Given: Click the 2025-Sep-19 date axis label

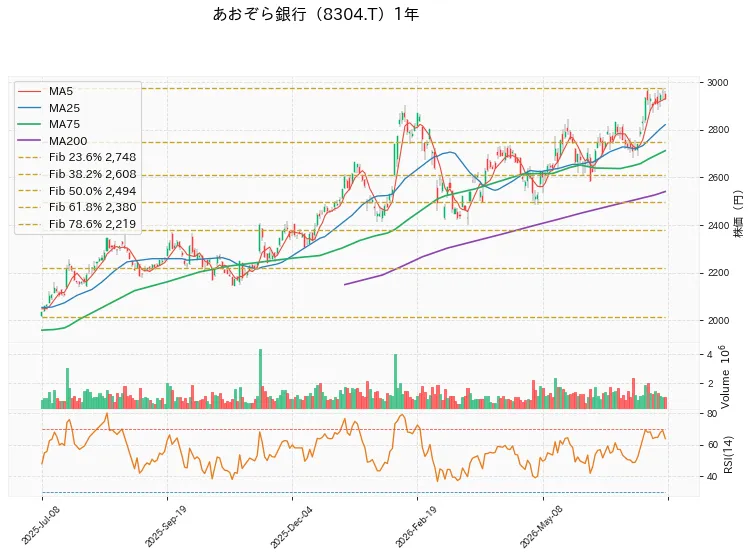Looking at the screenshot, I should coord(165,526).
